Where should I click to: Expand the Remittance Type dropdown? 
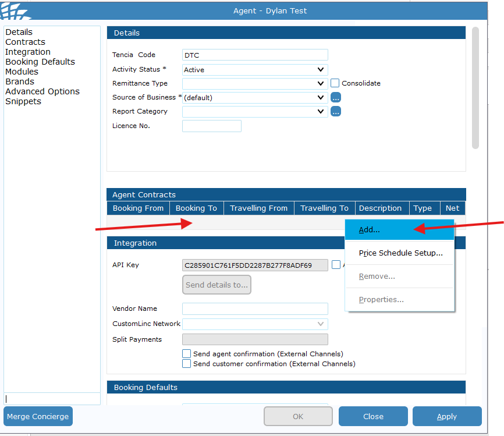[x=255, y=84]
